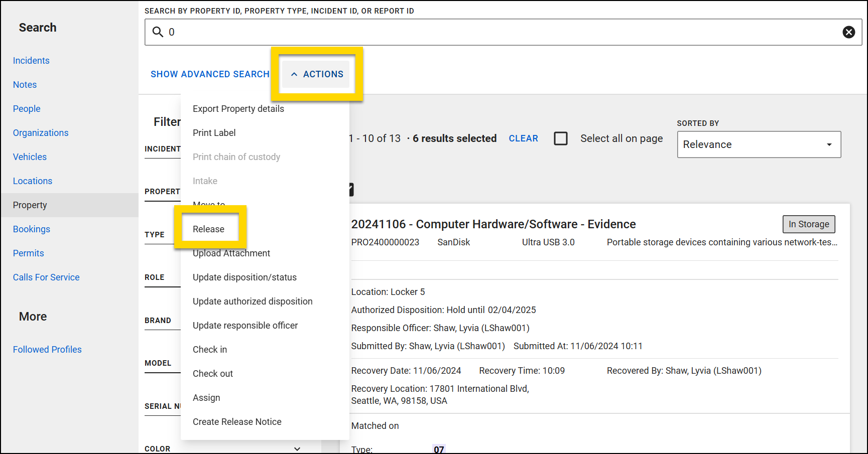Viewport: 868px width, 454px height.
Task: Select Create Release Notice
Action: coord(237,421)
